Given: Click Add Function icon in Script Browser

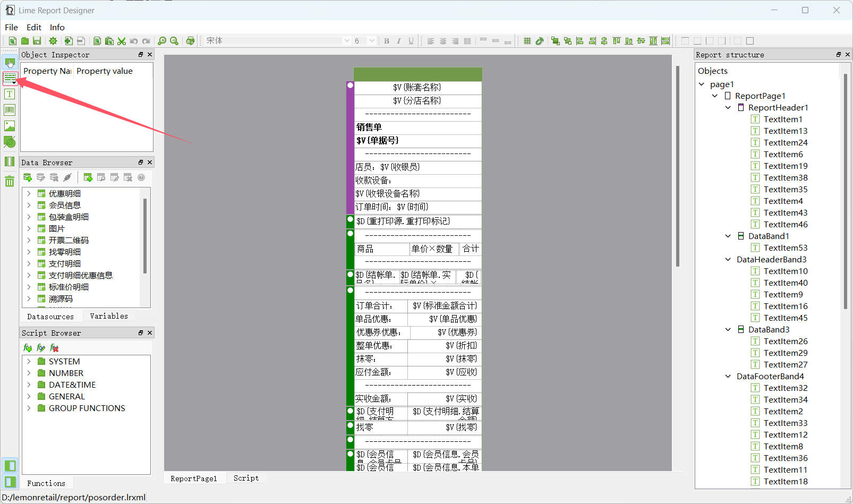Looking at the screenshot, I should click(28, 348).
